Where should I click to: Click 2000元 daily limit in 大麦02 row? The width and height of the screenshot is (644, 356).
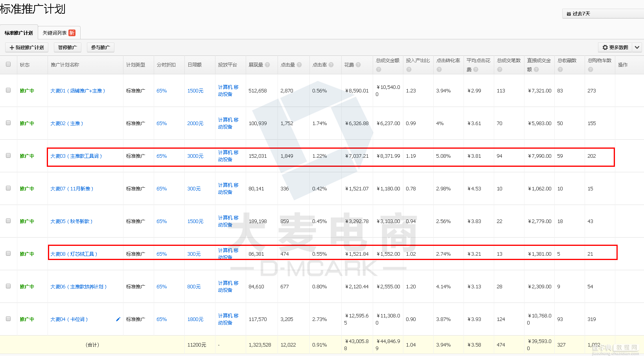click(195, 124)
